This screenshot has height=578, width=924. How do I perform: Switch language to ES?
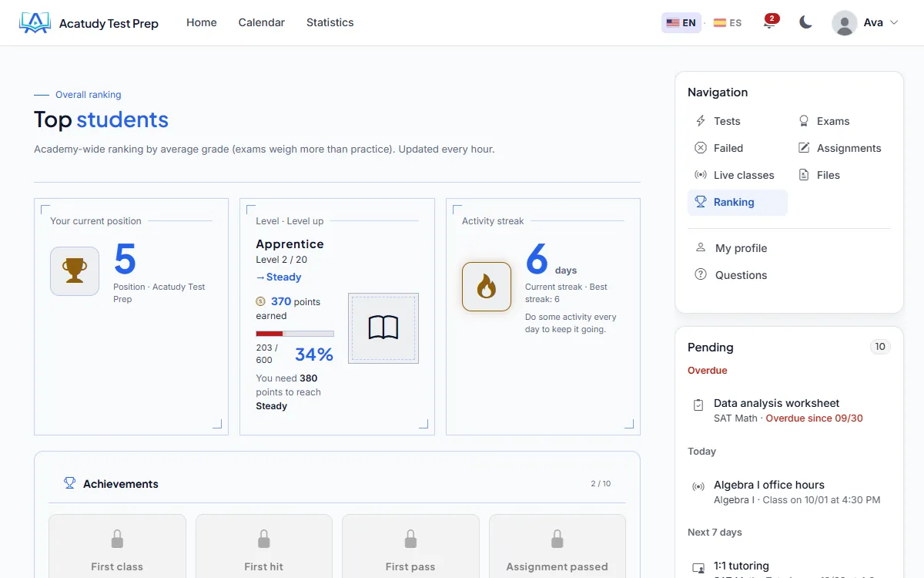point(728,23)
